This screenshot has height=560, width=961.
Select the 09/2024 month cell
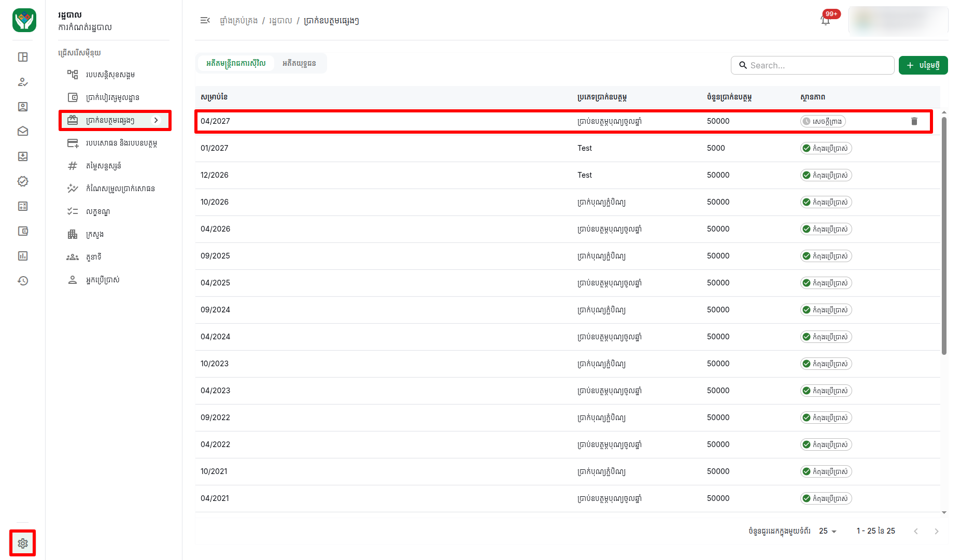click(x=215, y=310)
